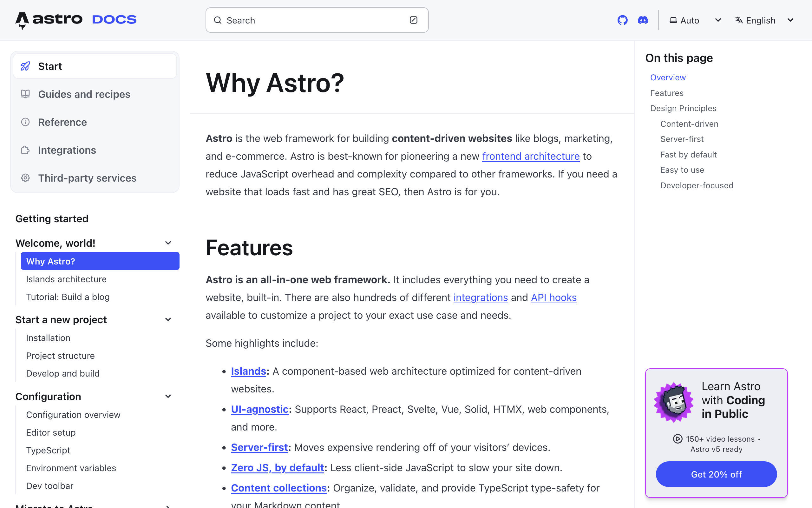Switch to the Integrations tab

(95, 150)
